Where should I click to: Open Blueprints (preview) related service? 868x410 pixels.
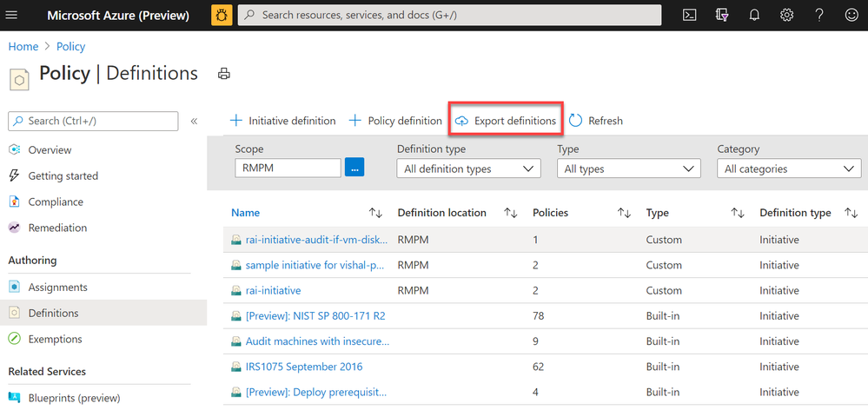(x=74, y=398)
